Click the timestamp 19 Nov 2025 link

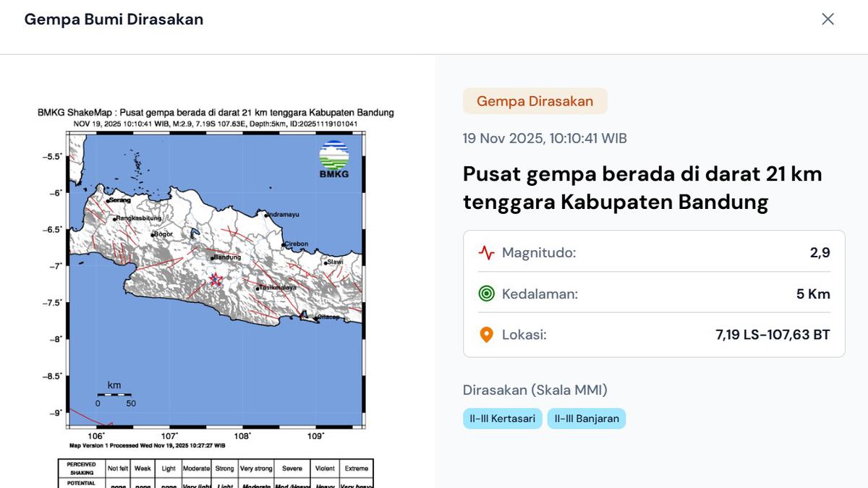[545, 137]
